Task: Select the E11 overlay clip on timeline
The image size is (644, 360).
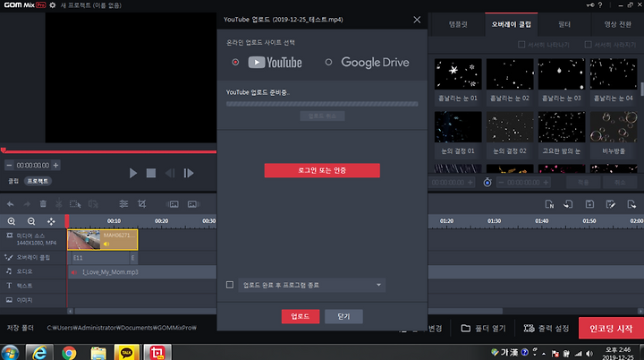Action: pos(100,258)
